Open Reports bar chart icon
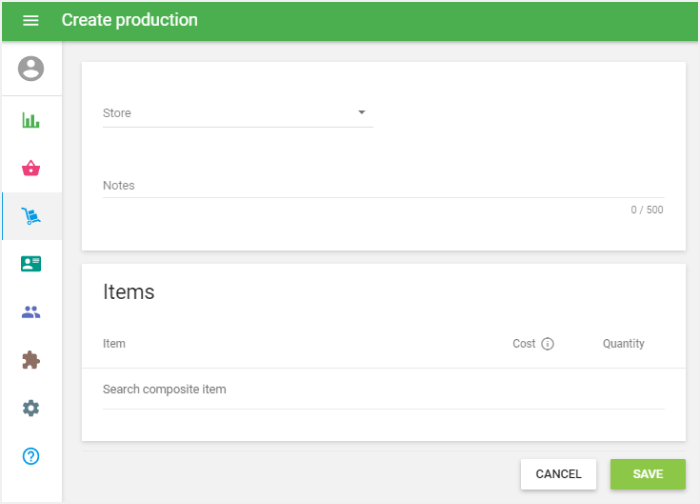 click(31, 120)
